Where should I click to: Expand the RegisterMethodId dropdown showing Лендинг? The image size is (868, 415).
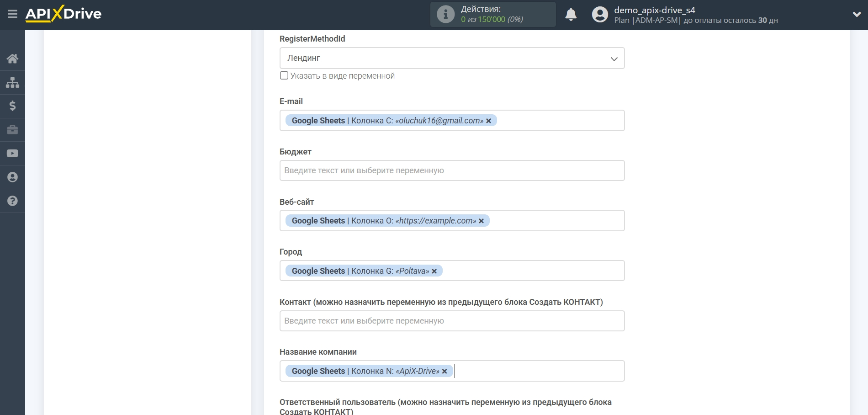click(452, 59)
